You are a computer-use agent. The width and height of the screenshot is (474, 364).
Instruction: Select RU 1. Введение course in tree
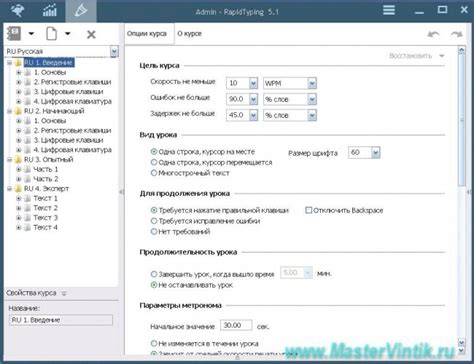tap(49, 62)
